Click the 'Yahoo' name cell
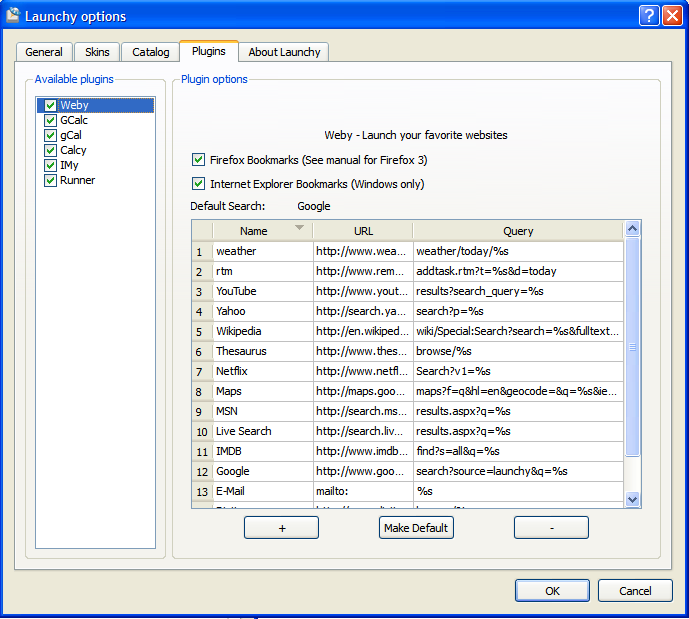Screen dimensions: 689x619 tap(263, 311)
